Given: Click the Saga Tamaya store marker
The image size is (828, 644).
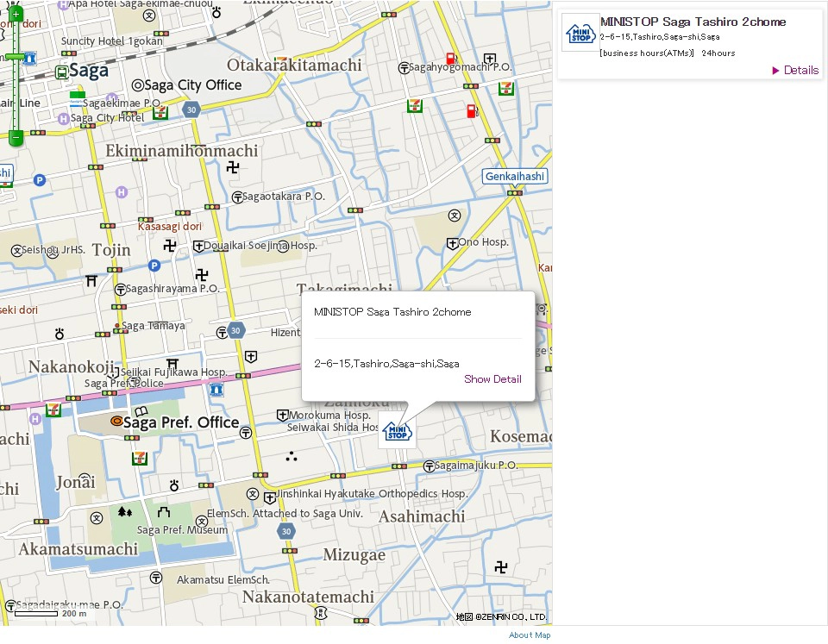Looking at the screenshot, I should tap(117, 326).
